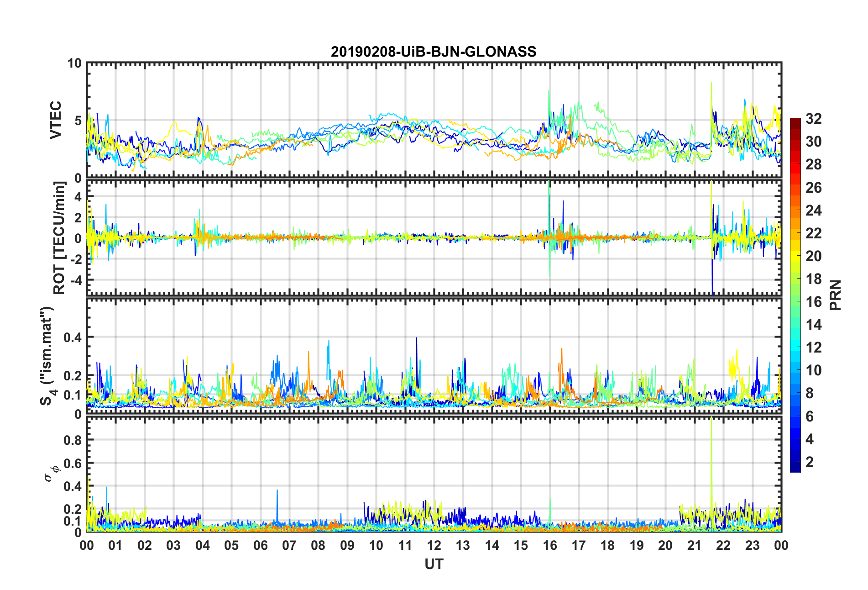The width and height of the screenshot is (868, 590).
Task: Click colorbar tick label 12
Action: click(x=813, y=348)
